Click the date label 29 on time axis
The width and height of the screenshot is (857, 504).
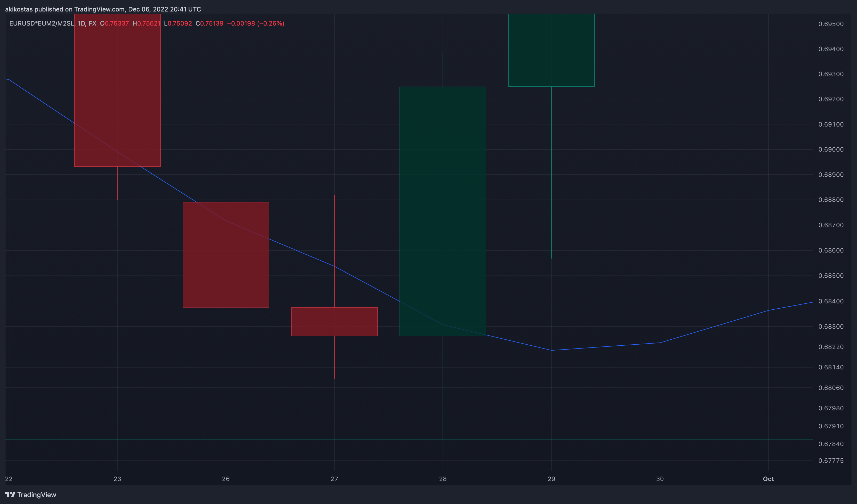pyautogui.click(x=551, y=479)
